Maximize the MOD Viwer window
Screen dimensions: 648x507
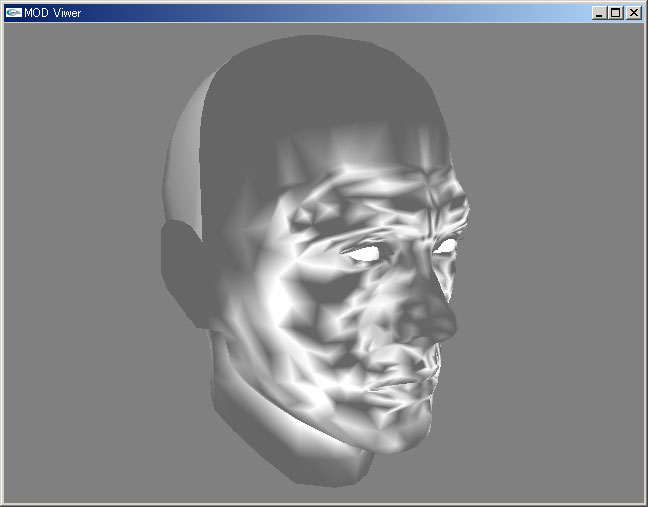point(615,13)
